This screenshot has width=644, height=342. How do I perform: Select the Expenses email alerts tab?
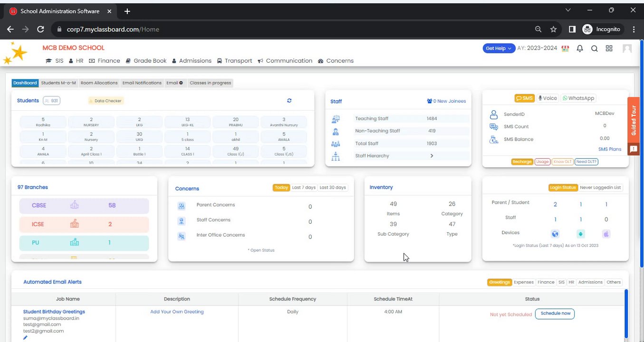coord(524,282)
